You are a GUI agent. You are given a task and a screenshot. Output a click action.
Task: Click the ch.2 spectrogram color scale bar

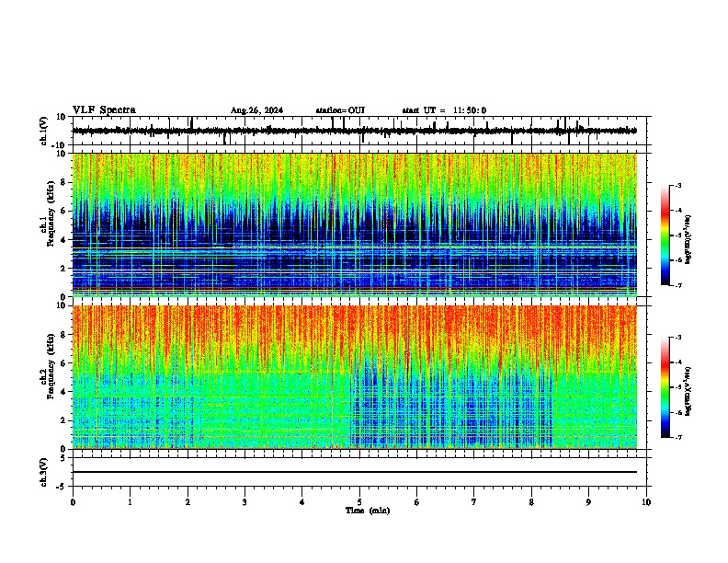(x=665, y=387)
